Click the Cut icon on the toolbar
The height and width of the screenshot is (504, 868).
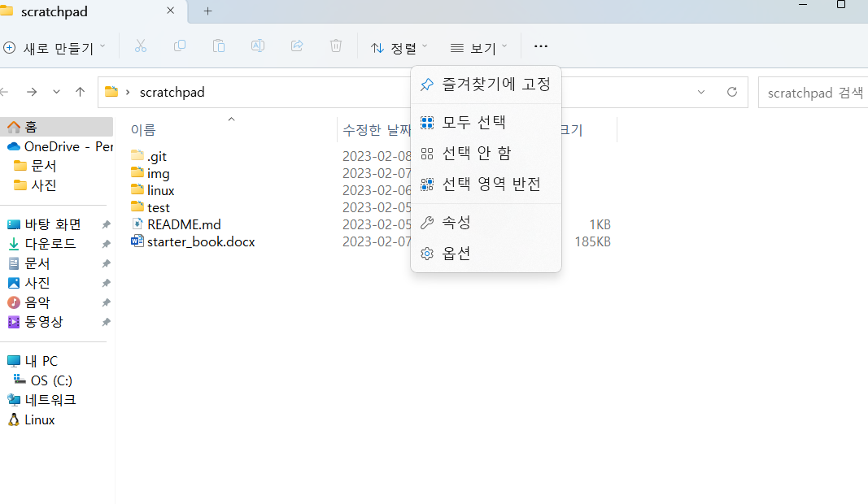(140, 46)
